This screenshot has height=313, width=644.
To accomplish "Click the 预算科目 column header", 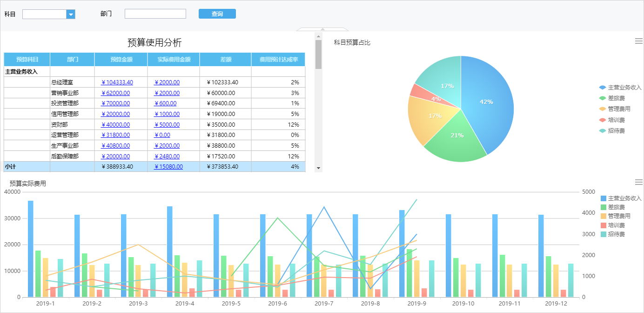I will point(27,59).
